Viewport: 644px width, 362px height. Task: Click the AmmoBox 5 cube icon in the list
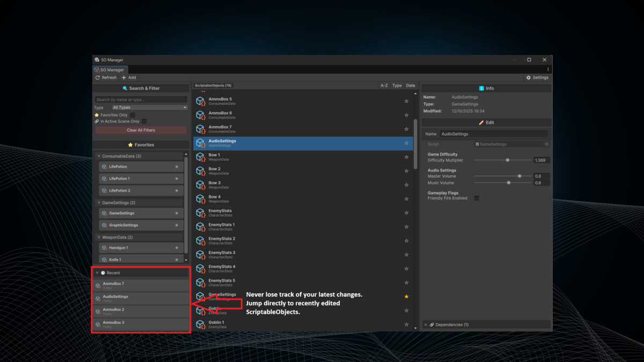(x=200, y=100)
